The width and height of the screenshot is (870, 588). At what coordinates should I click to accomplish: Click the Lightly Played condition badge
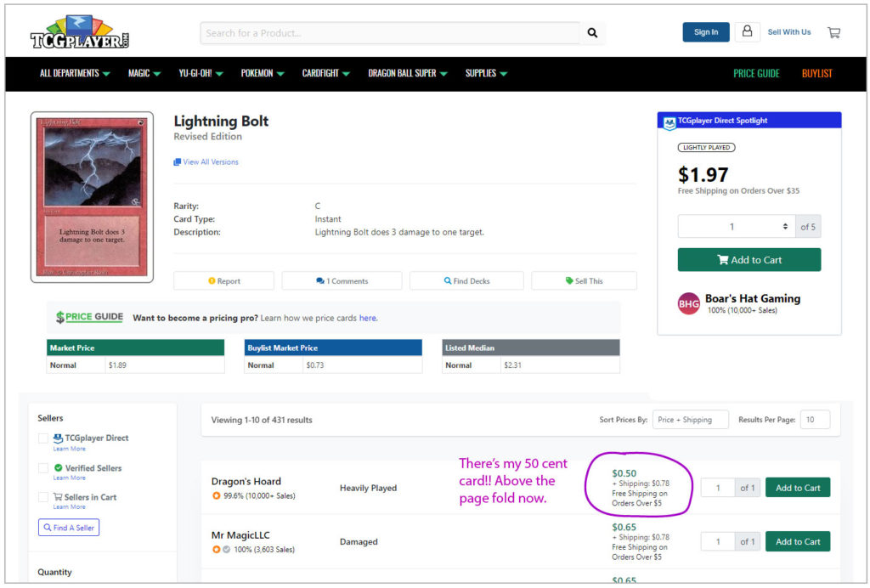click(x=706, y=148)
